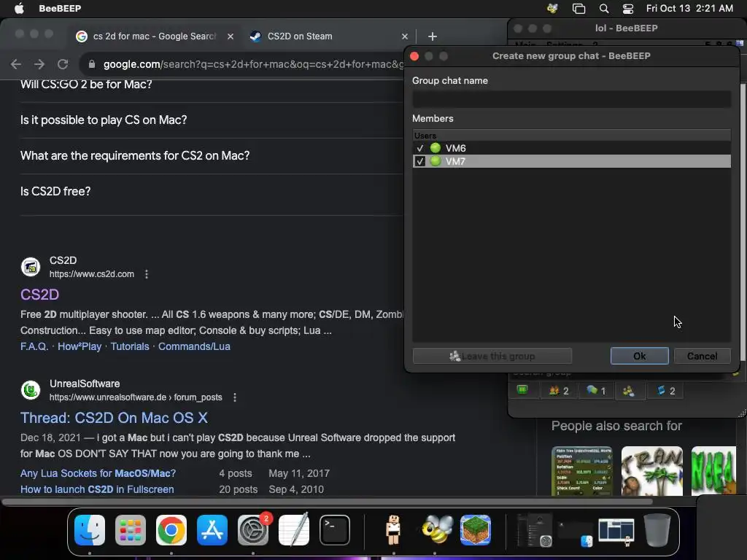Open options for CS2D search result

(147, 274)
